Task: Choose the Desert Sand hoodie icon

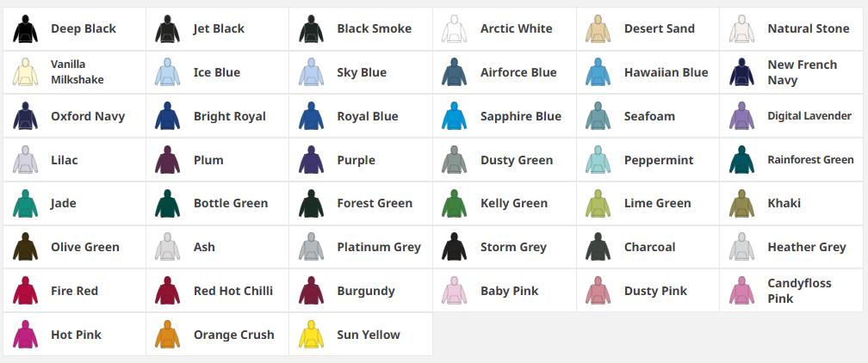Action: 598,29
